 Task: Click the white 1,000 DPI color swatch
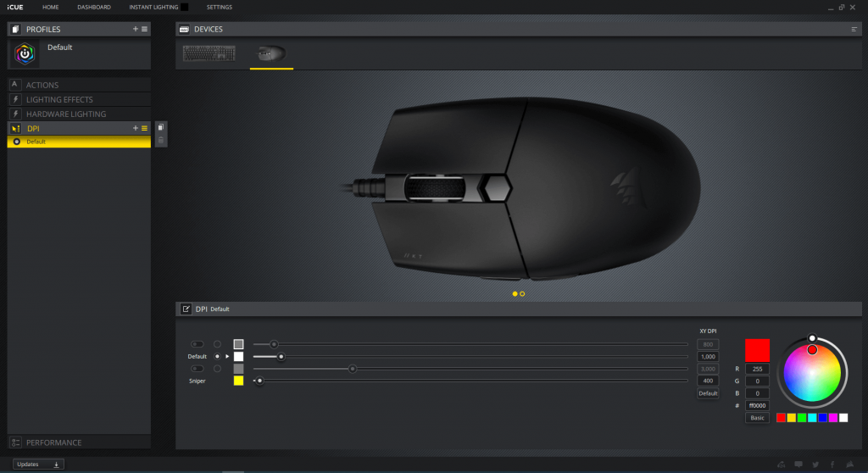pyautogui.click(x=238, y=356)
